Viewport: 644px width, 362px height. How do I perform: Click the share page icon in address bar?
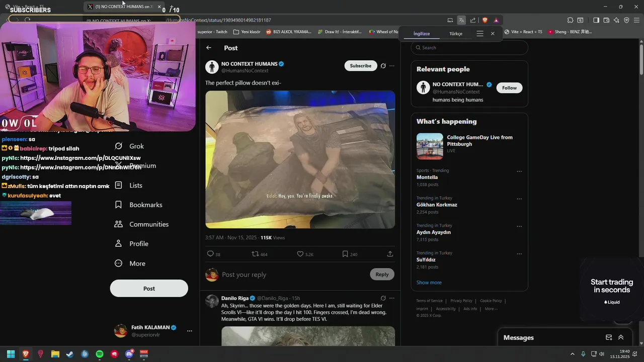pyautogui.click(x=473, y=20)
